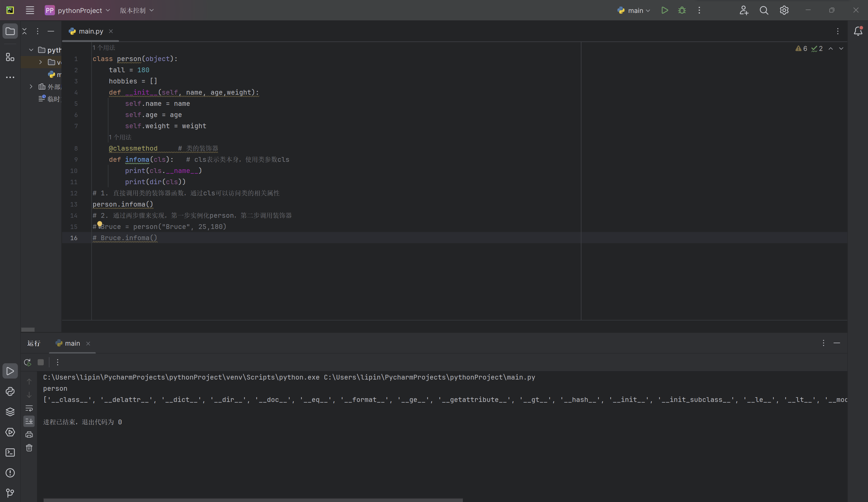868x502 pixels.
Task: Toggle soft-wrap in console
Action: click(29, 408)
